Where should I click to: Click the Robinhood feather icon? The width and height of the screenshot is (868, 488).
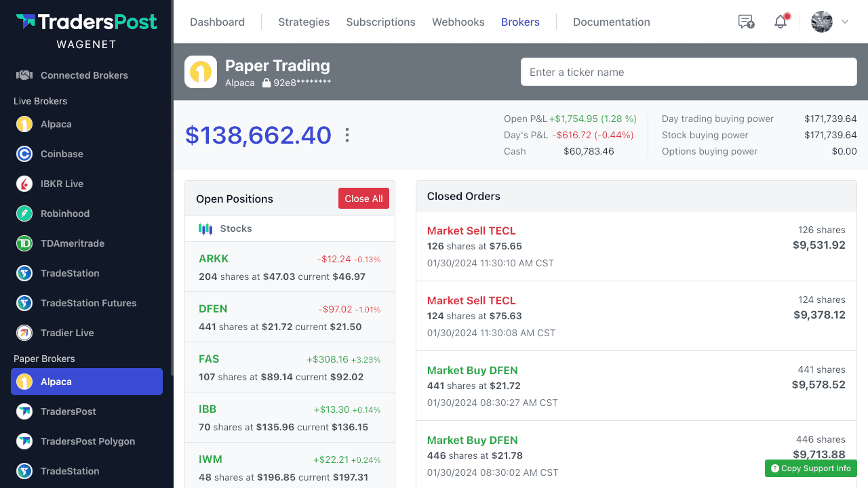24,213
